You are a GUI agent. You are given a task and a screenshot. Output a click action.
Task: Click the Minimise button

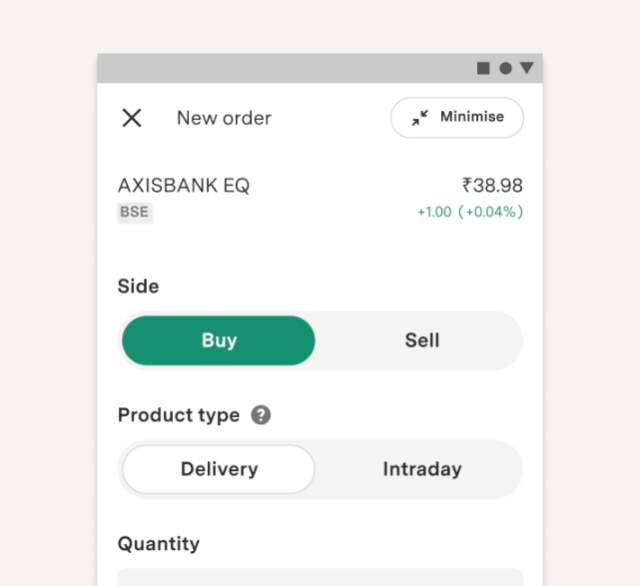point(457,117)
